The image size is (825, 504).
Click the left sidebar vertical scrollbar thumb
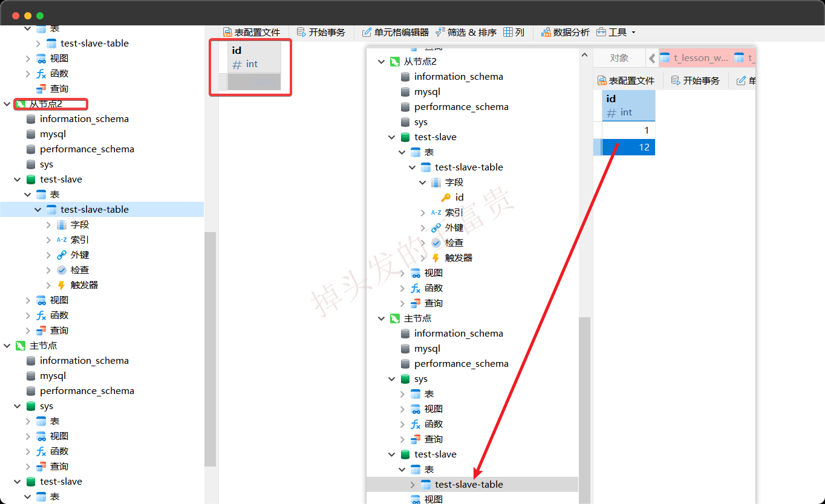210,349
